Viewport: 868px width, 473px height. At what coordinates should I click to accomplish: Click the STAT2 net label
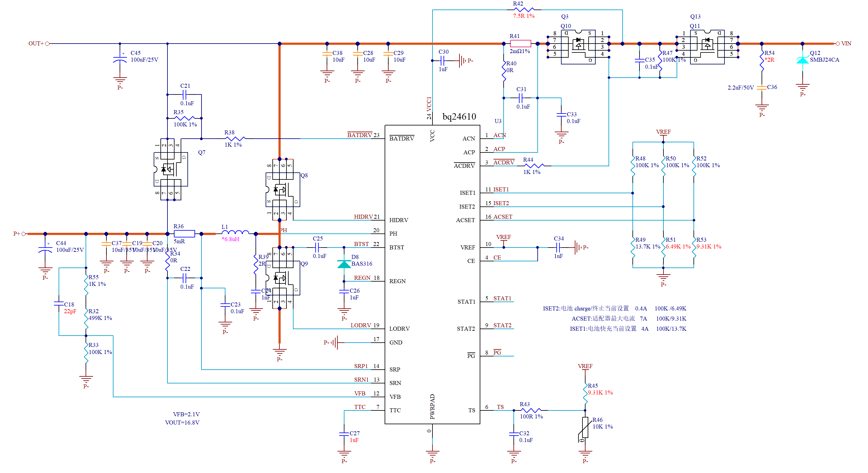pos(502,325)
